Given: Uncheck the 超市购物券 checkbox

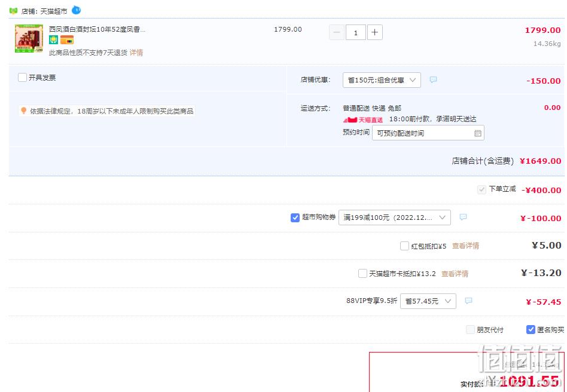Looking at the screenshot, I should pyautogui.click(x=295, y=218).
